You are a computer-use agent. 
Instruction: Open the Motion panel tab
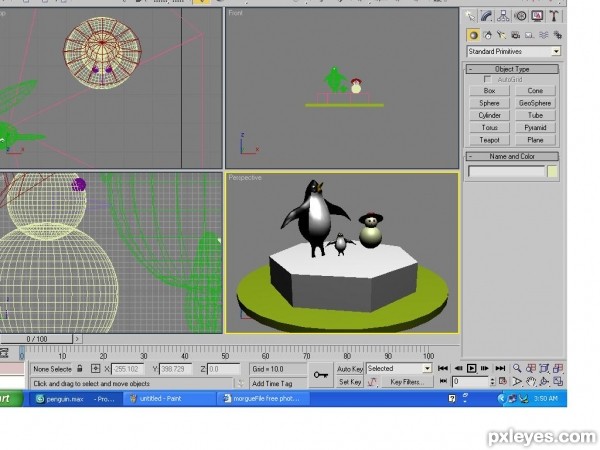520,16
